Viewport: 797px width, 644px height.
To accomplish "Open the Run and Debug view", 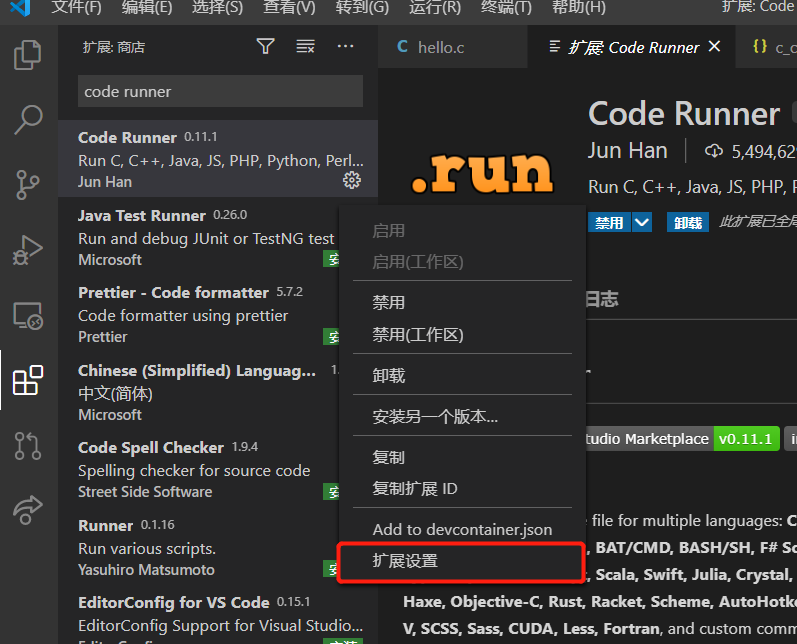I will click(x=28, y=250).
